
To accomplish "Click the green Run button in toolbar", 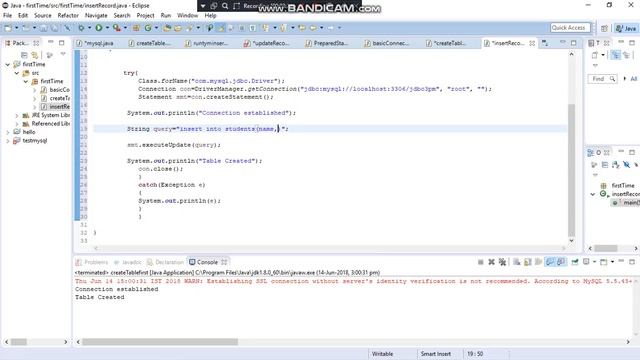I will point(99,28).
